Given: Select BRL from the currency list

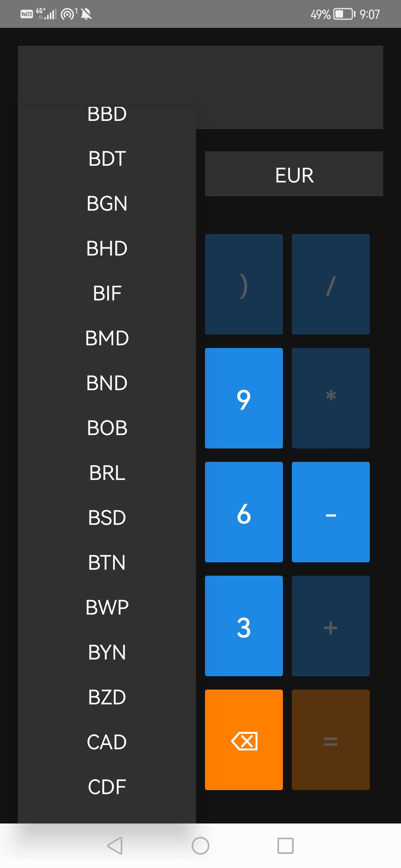Looking at the screenshot, I should [107, 473].
